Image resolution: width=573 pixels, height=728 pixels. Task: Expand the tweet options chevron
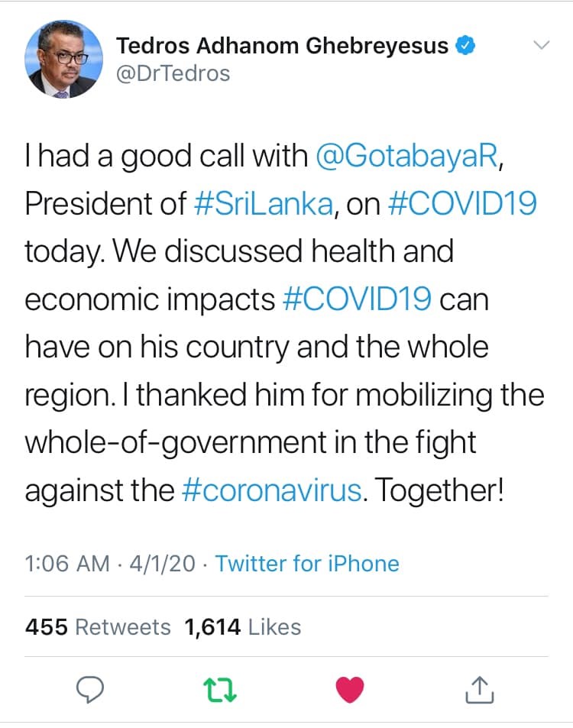pos(541,46)
